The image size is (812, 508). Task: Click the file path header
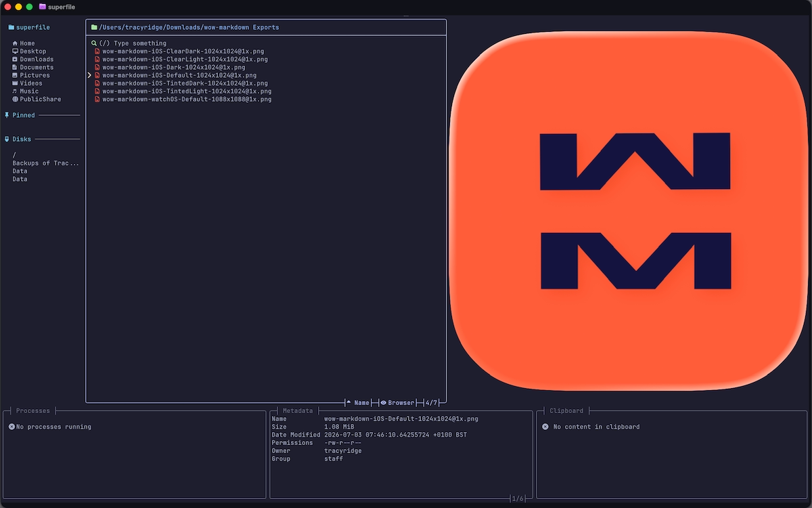189,28
